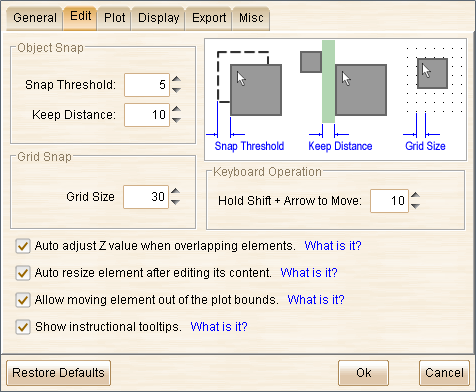Image resolution: width=476 pixels, height=392 pixels.
Task: Cancel the preferences dialog
Action: point(444,373)
